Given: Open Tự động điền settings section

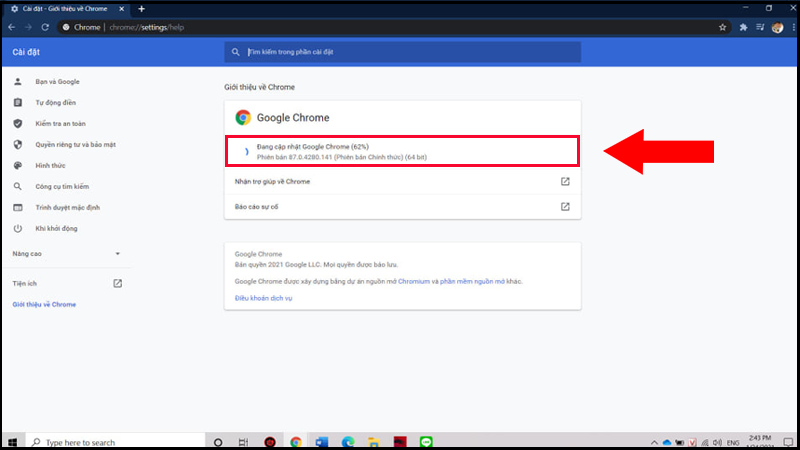Looking at the screenshot, I should [56, 103].
